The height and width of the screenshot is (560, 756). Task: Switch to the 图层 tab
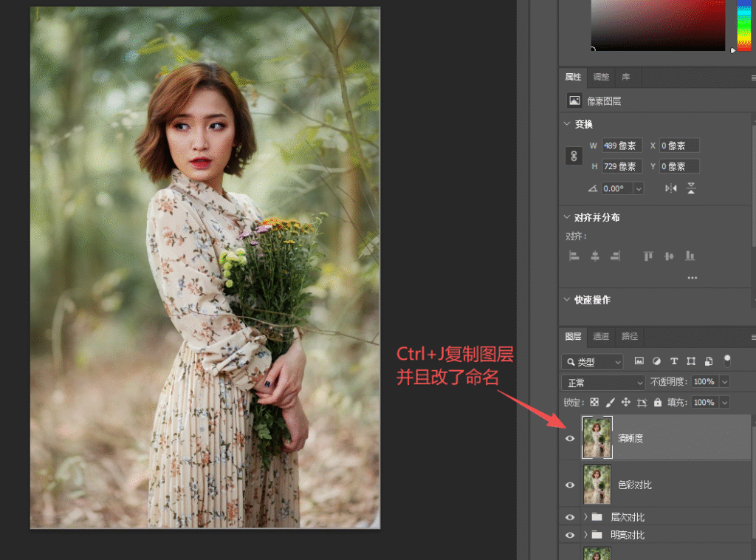573,336
